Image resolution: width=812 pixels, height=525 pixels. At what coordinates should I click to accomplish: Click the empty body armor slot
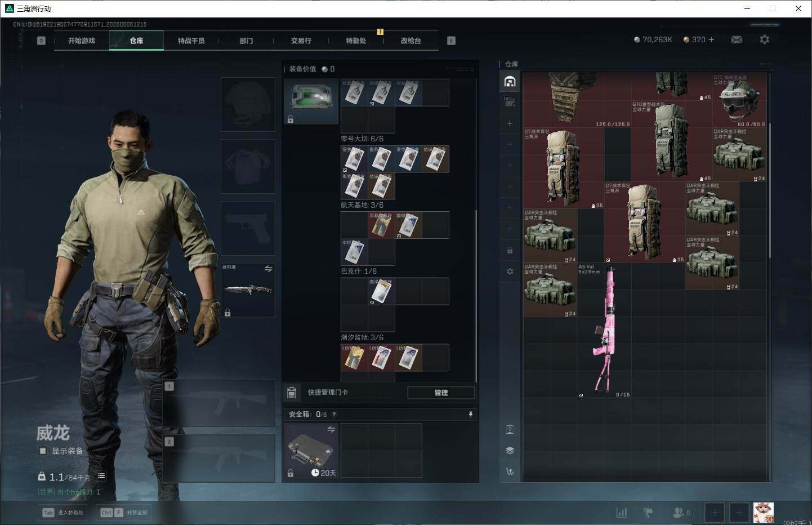pos(248,167)
